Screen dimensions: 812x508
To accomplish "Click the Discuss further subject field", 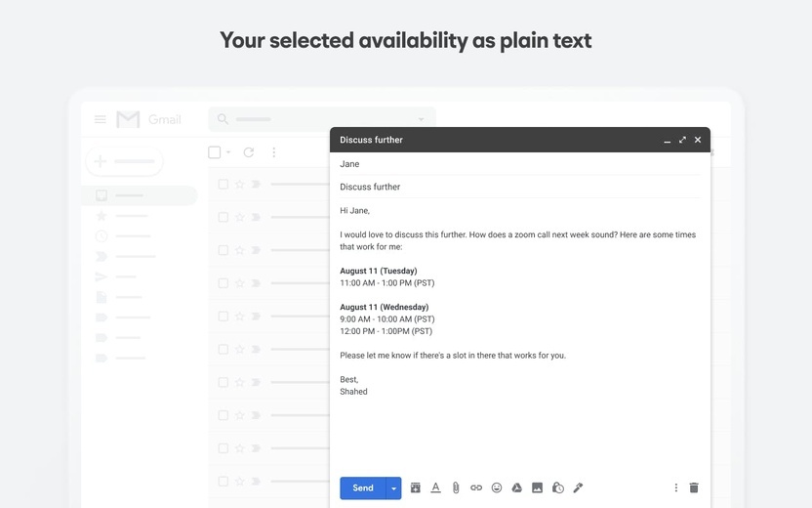I will coord(520,187).
